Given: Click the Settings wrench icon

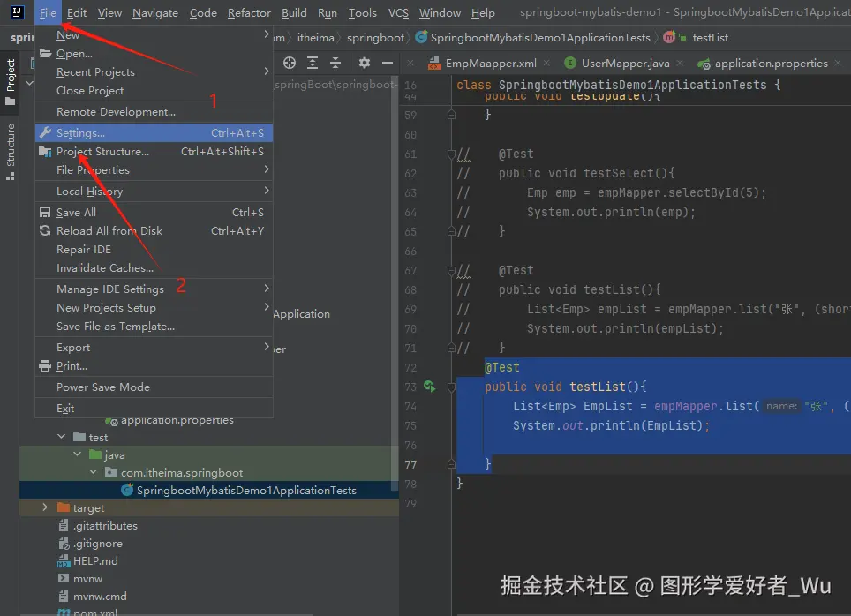Looking at the screenshot, I should click(45, 132).
